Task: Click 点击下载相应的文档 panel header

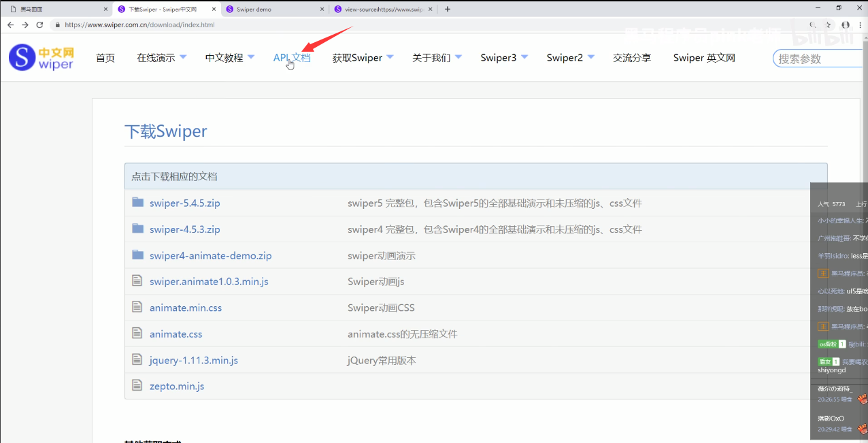Action: click(476, 176)
